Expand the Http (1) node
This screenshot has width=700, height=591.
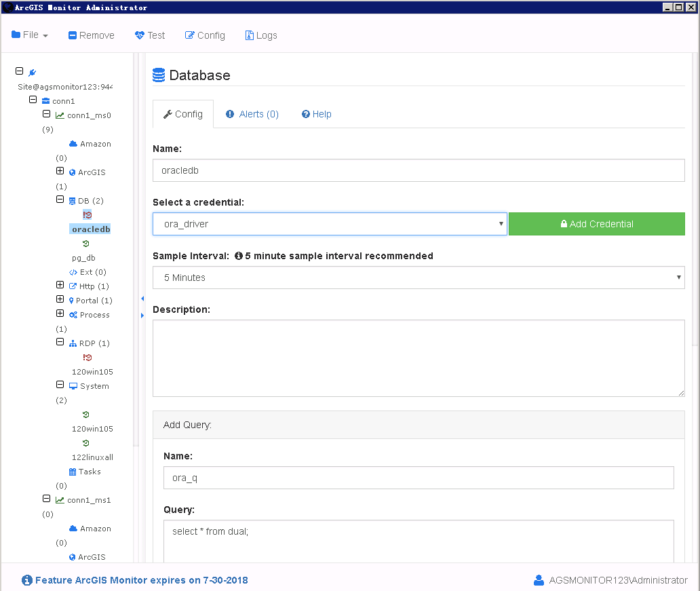[x=60, y=284]
